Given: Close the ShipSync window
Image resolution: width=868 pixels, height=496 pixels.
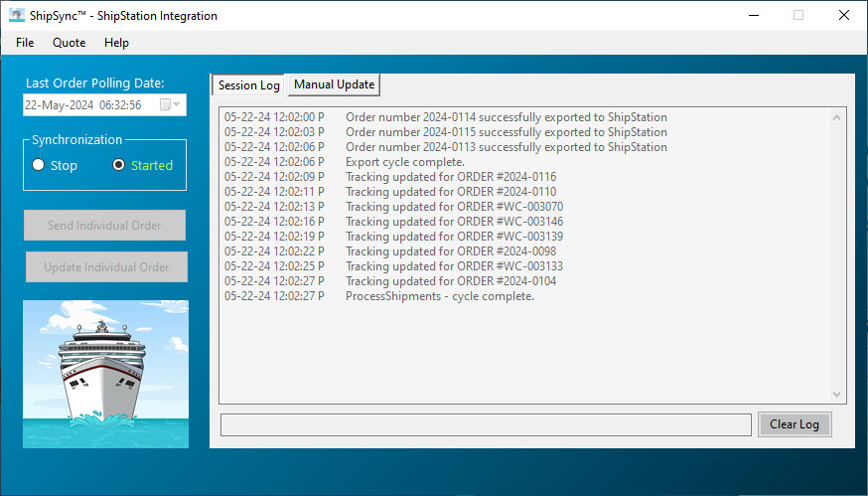Looking at the screenshot, I should point(843,15).
